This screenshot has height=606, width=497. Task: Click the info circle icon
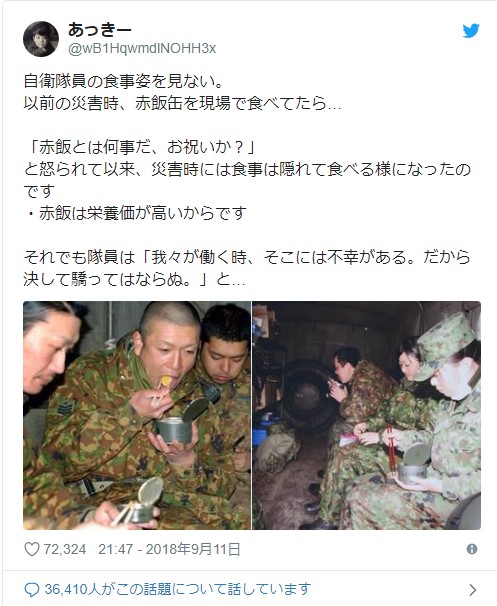(x=471, y=549)
